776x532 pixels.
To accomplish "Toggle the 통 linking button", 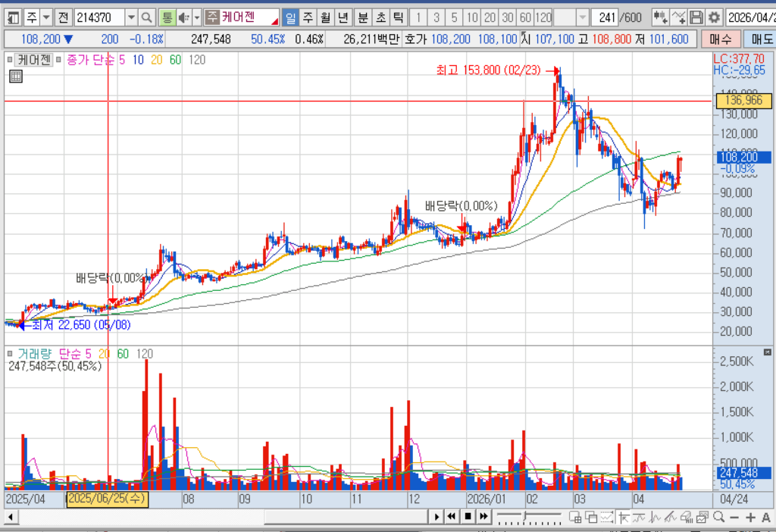I will coord(167,18).
